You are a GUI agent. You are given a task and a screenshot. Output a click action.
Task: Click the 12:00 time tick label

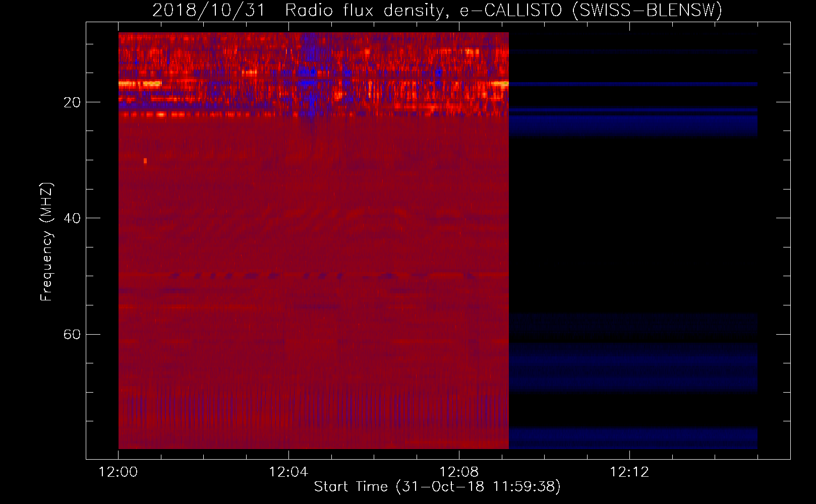[x=118, y=472]
